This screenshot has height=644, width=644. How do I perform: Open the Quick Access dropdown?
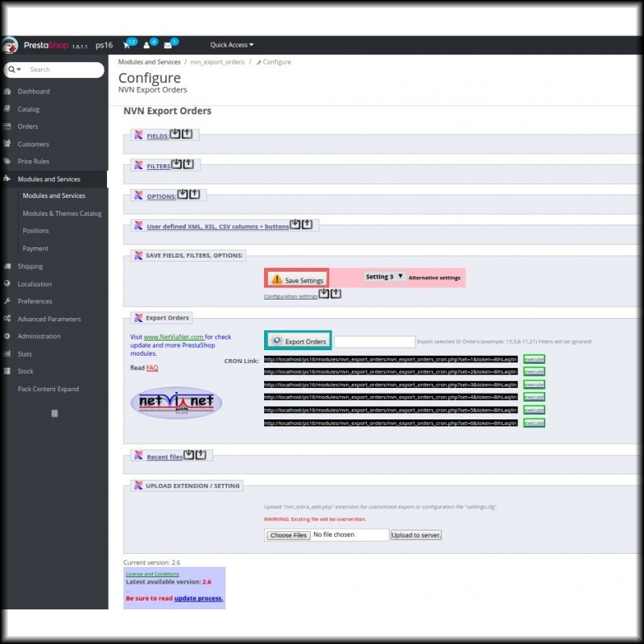[232, 45]
